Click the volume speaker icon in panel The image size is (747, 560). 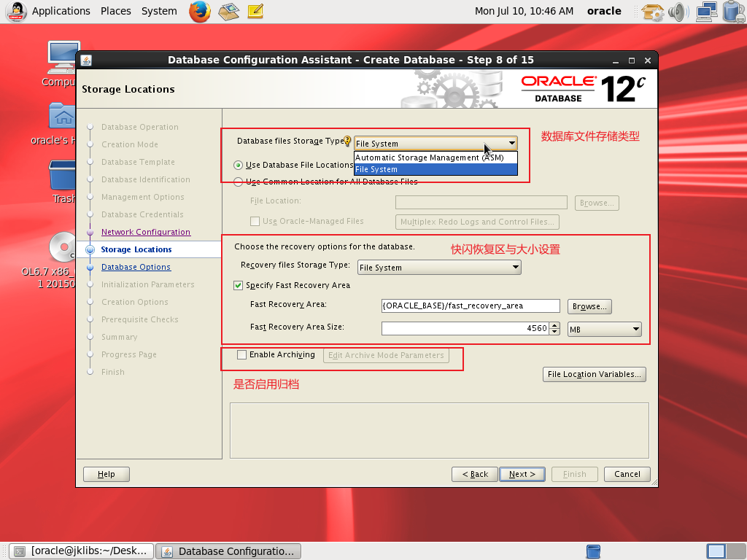[x=678, y=11]
